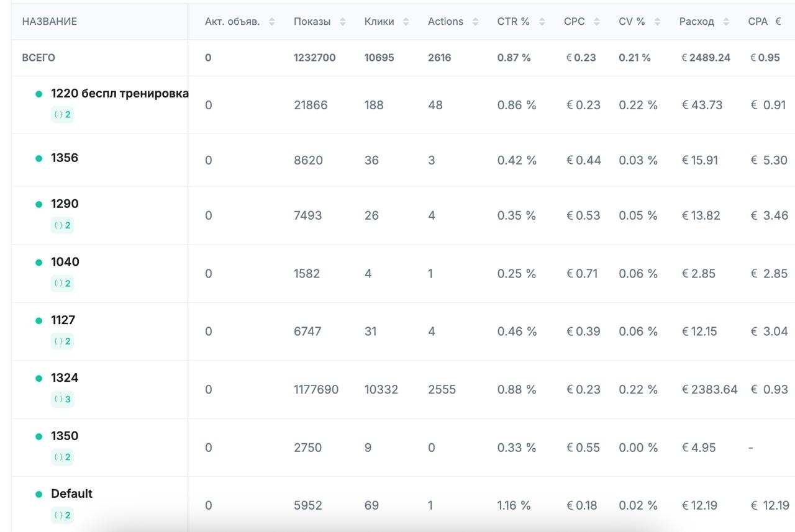Click the sort icon next to Actions
795x532 pixels.
(475, 22)
